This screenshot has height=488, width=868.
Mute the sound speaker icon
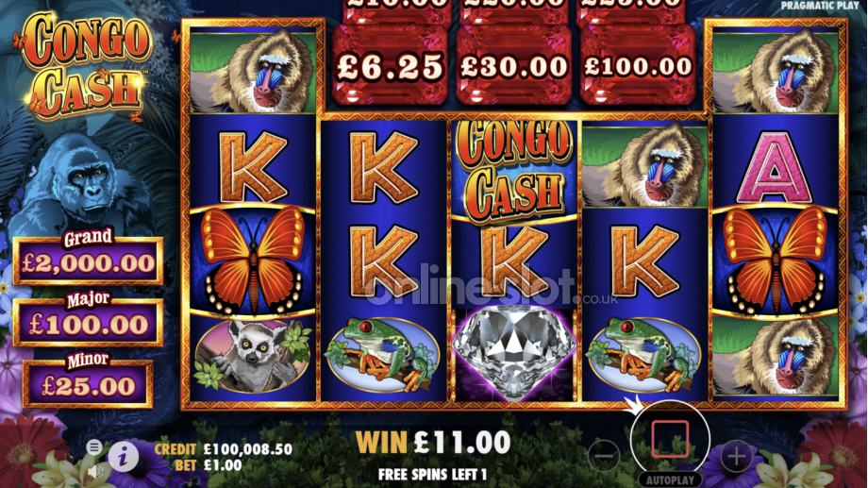(96, 471)
